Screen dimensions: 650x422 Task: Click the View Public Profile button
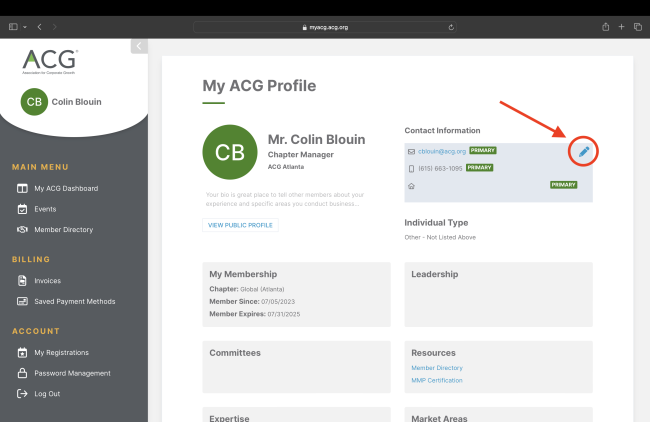coord(240,225)
